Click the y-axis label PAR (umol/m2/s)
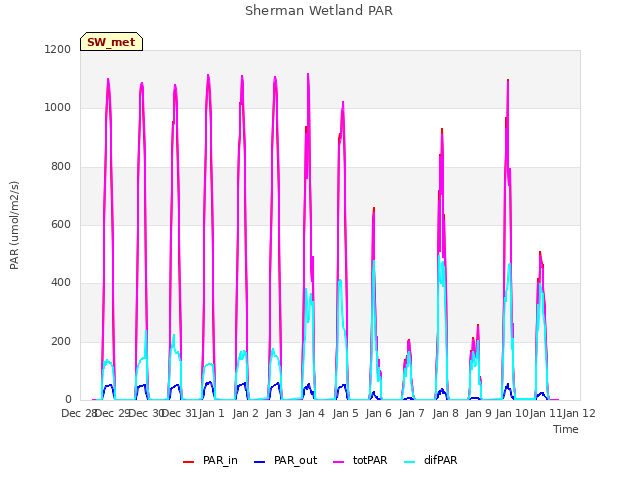The width and height of the screenshot is (640, 480). tap(14, 225)
